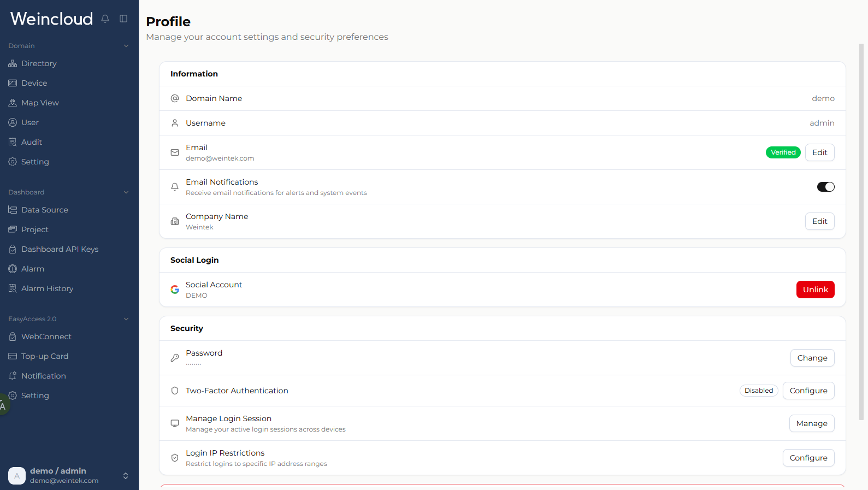Image resolution: width=868 pixels, height=490 pixels.
Task: Click the Weincloud logo
Action: [52, 19]
